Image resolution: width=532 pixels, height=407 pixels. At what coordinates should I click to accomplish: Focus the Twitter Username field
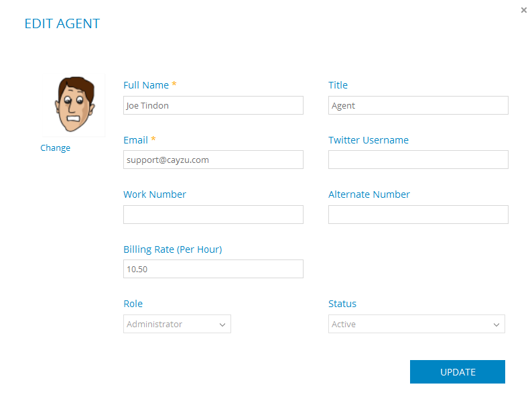[418, 160]
